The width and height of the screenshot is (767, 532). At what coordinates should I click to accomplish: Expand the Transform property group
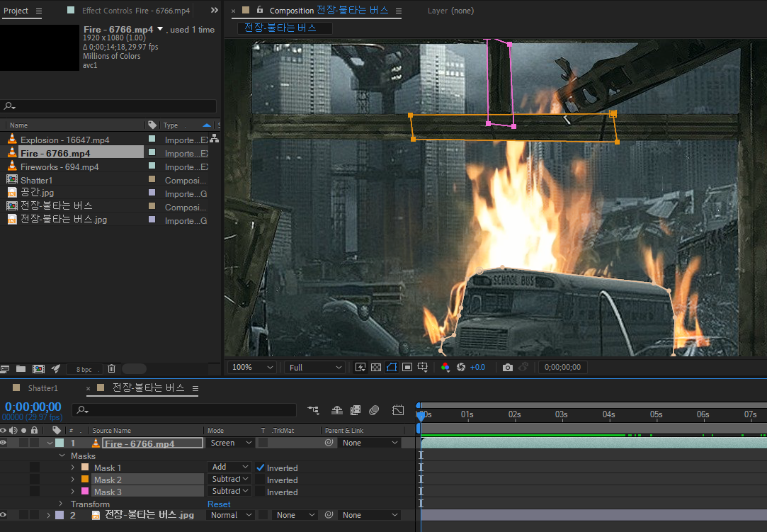click(x=62, y=504)
